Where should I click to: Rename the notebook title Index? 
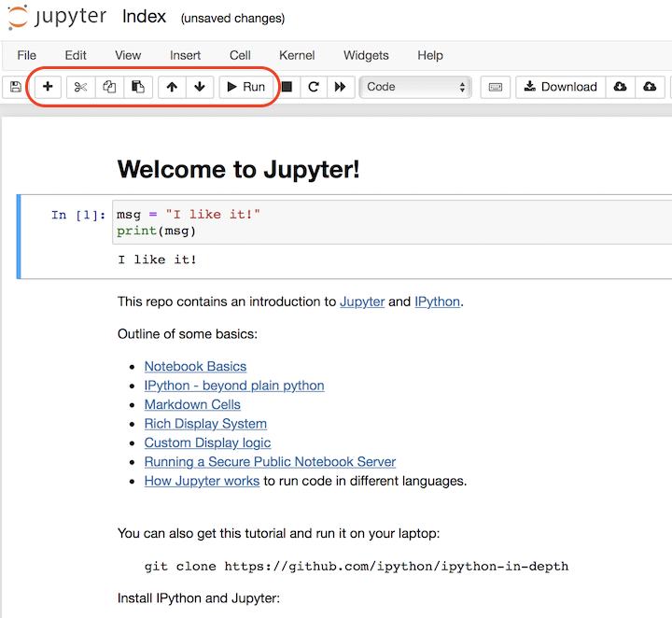(x=144, y=17)
